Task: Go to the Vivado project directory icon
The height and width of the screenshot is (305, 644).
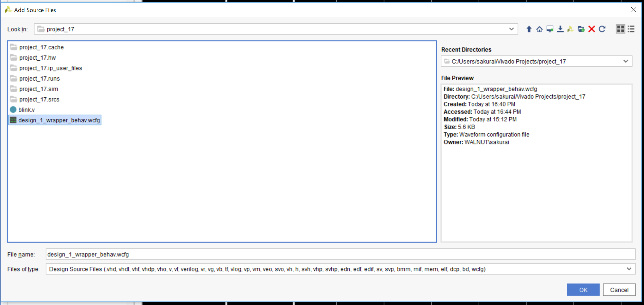Action: pos(570,29)
